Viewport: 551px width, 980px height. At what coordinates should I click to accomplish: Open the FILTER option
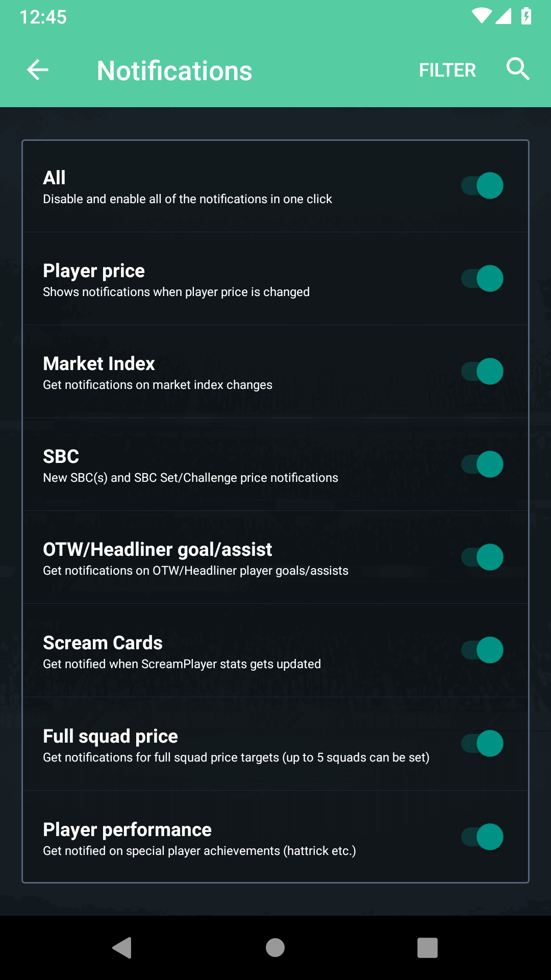point(447,70)
